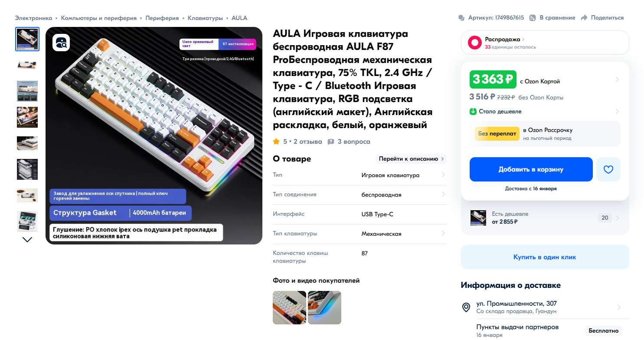Click 'Купить в один клик' button
The width and height of the screenshot is (644, 340).
coord(545,257)
